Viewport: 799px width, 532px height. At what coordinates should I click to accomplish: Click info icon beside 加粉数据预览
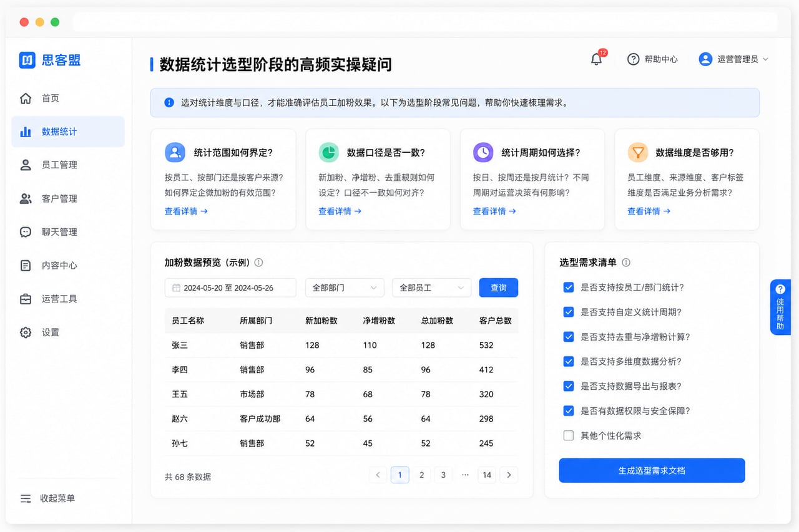coord(258,263)
